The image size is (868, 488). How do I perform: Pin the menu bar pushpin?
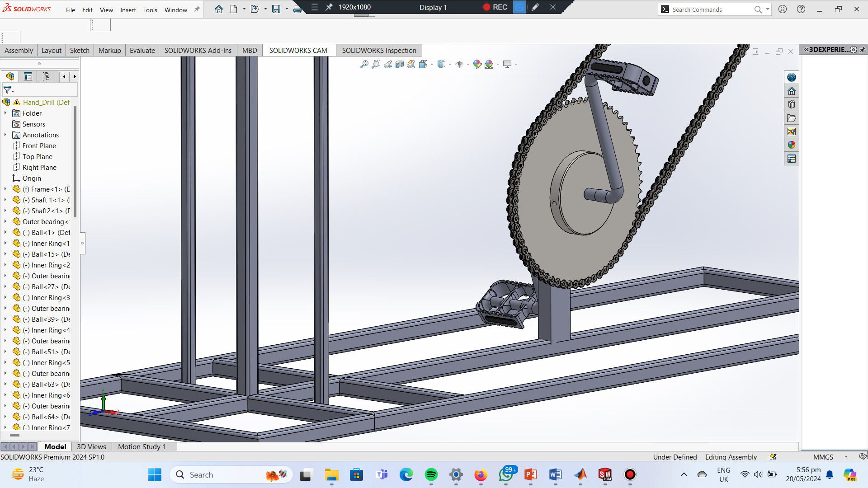tap(197, 9)
